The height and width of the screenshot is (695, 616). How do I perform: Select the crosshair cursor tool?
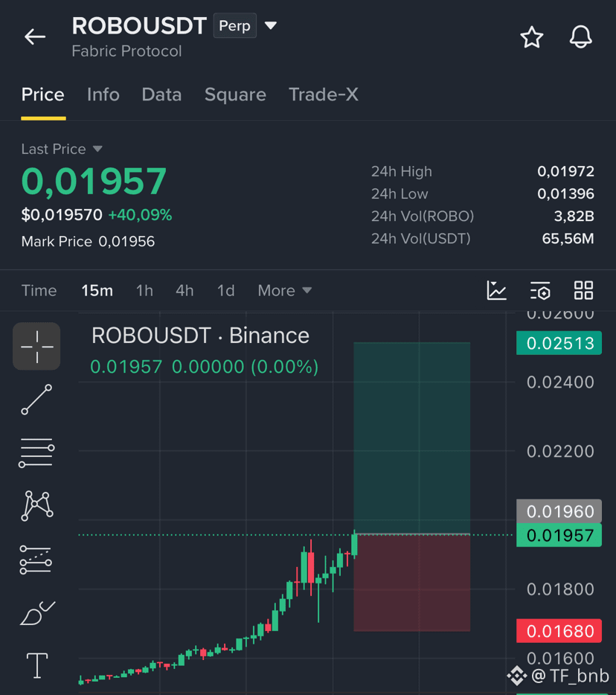(x=36, y=346)
